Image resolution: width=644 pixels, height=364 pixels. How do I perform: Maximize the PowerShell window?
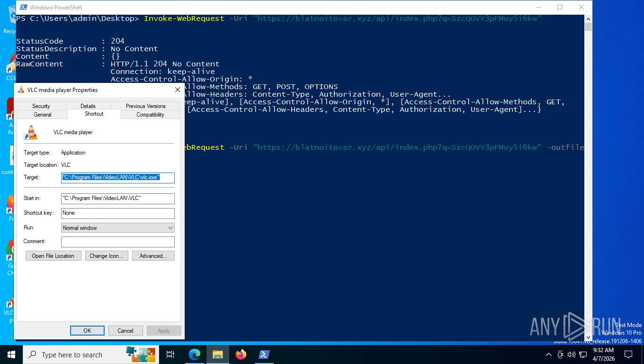[560, 7]
